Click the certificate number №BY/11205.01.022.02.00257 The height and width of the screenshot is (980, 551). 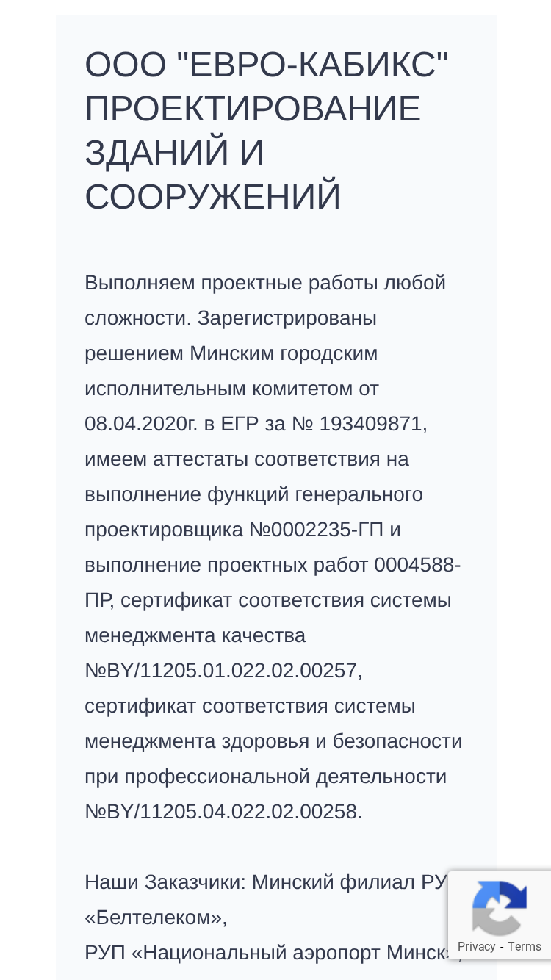[x=223, y=671]
